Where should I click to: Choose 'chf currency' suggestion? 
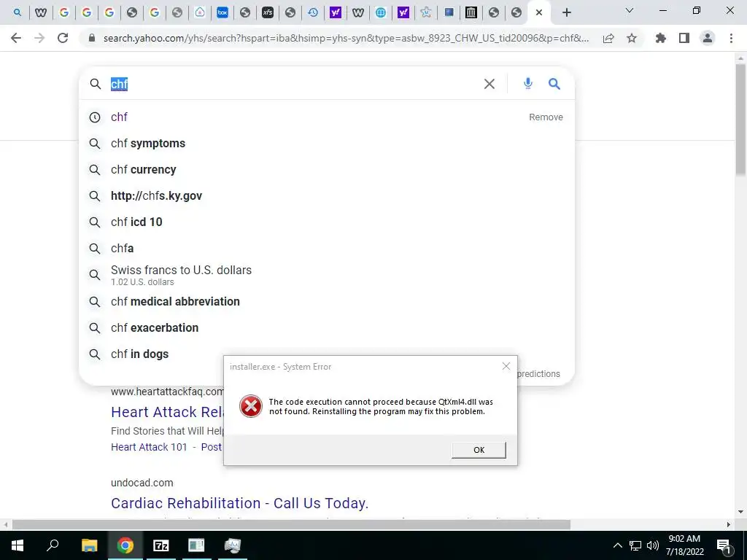click(326, 169)
